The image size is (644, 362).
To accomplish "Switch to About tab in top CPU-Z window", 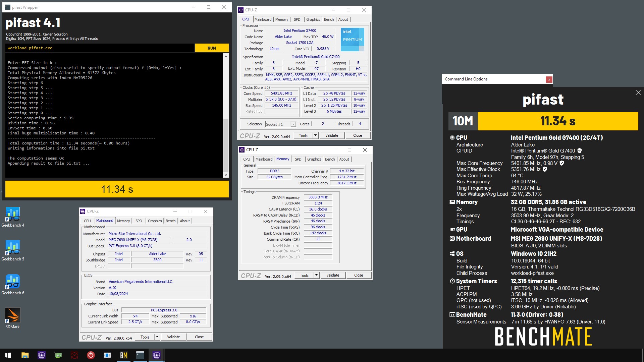I will [343, 19].
